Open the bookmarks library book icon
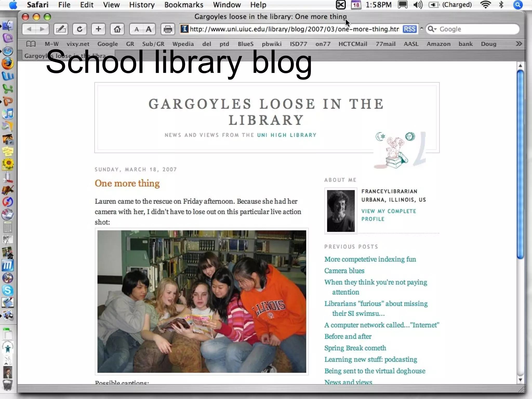 [31, 44]
